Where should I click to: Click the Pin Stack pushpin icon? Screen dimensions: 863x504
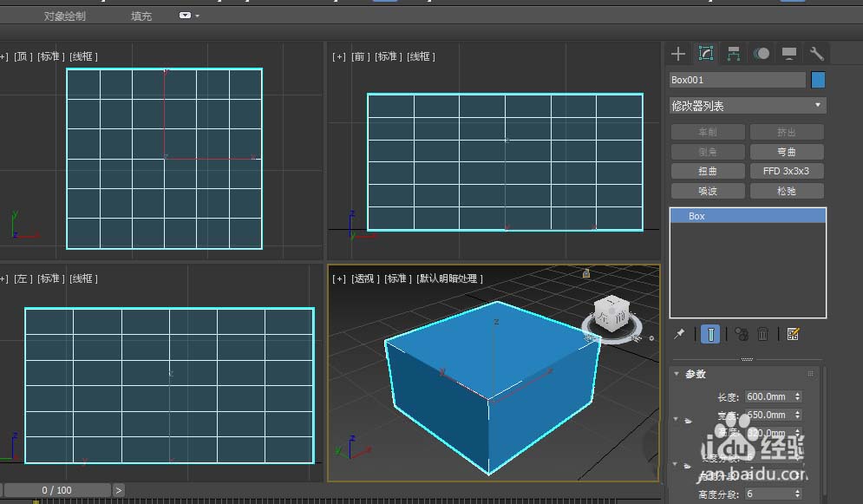point(680,334)
